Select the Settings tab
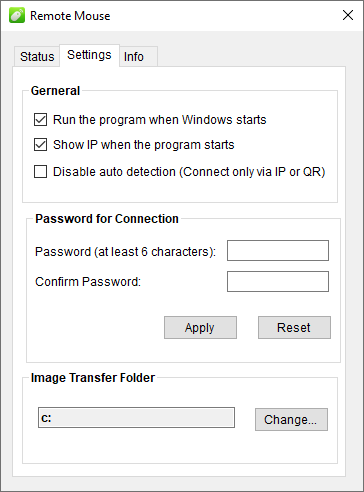364x492 pixels. point(89,55)
